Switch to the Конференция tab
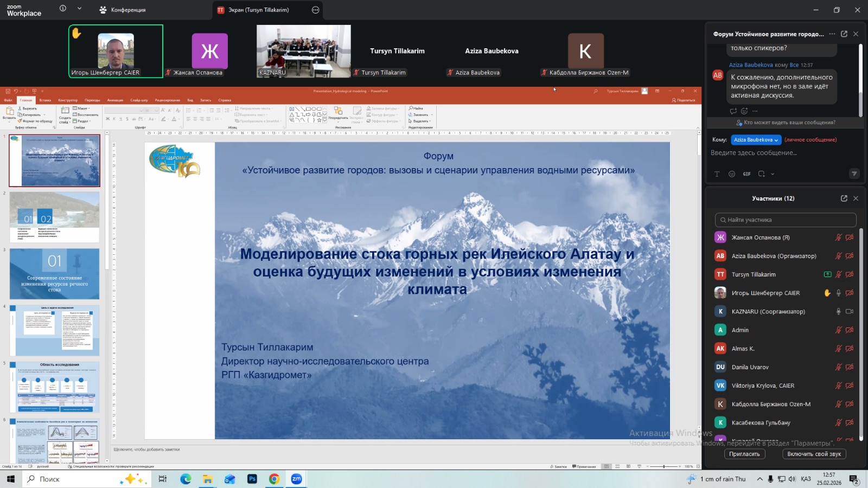The height and width of the screenshot is (488, 868). click(x=123, y=10)
